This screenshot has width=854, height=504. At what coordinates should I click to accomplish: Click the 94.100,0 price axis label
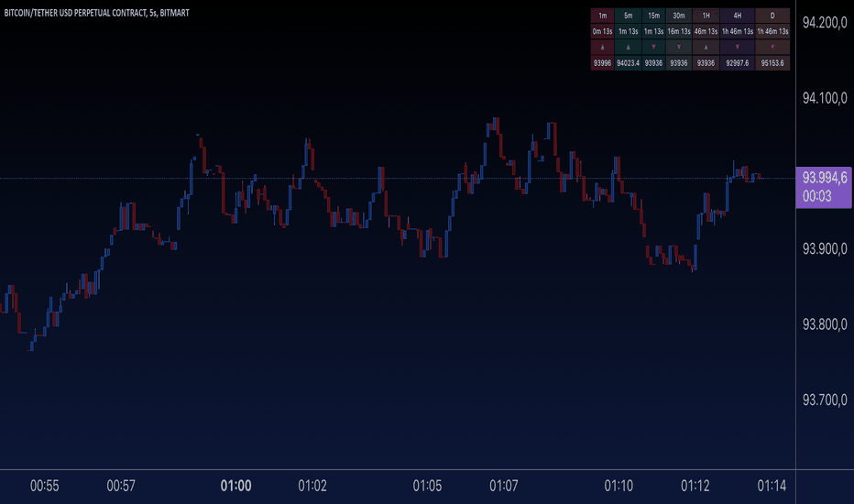(x=825, y=98)
